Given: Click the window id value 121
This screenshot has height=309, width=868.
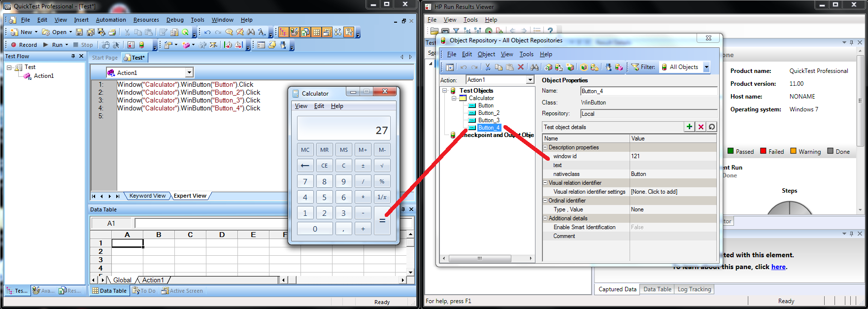Looking at the screenshot, I should 635,156.
